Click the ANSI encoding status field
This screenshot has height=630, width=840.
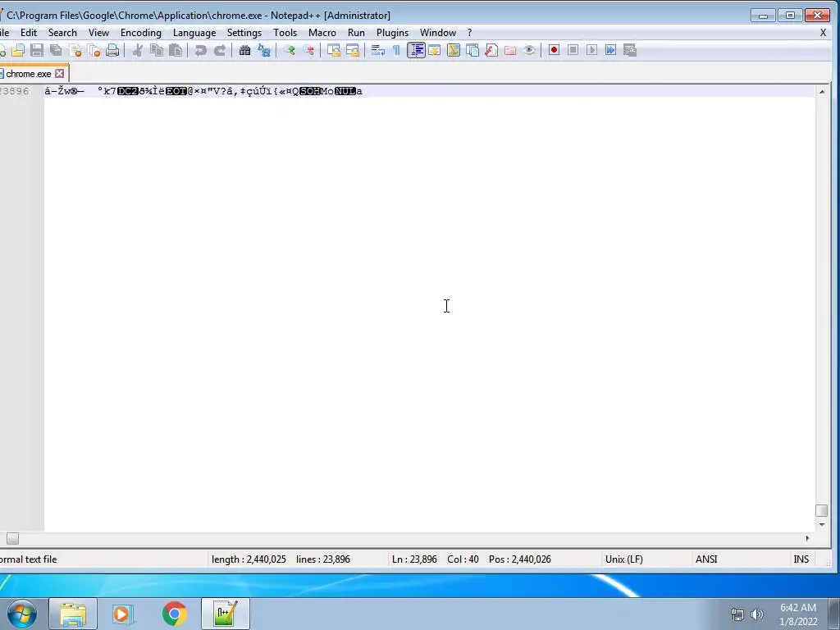click(706, 559)
